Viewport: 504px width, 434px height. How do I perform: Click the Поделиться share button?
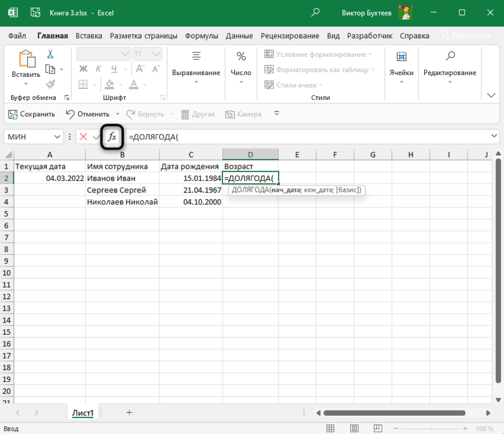coord(466,36)
